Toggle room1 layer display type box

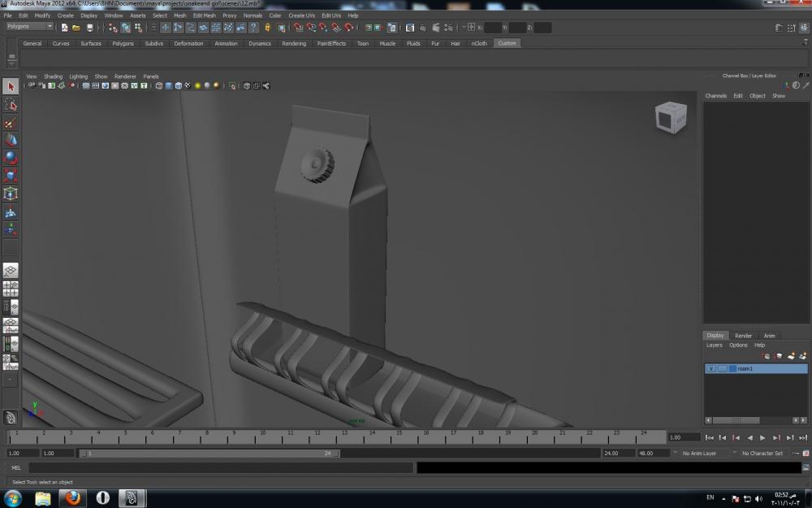pos(722,369)
